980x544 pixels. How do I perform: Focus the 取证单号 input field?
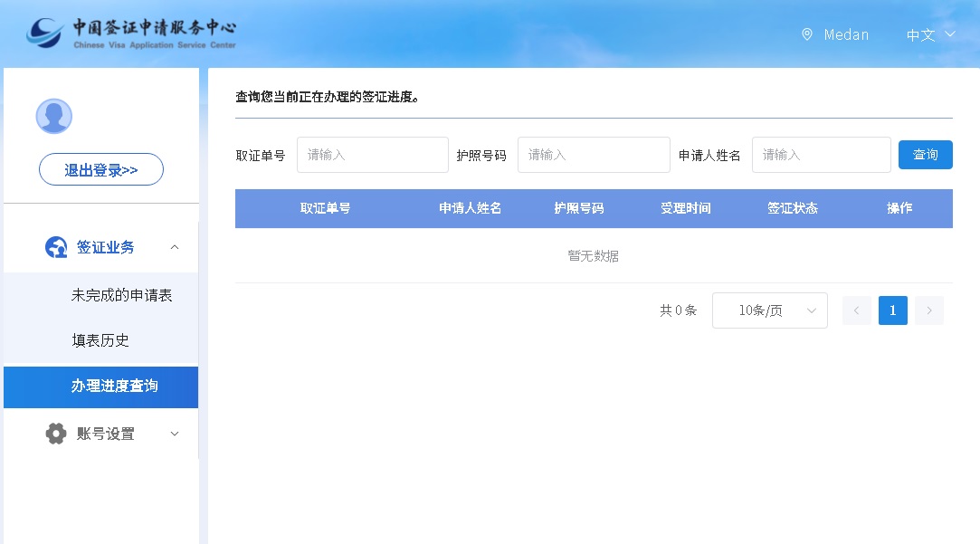372,155
